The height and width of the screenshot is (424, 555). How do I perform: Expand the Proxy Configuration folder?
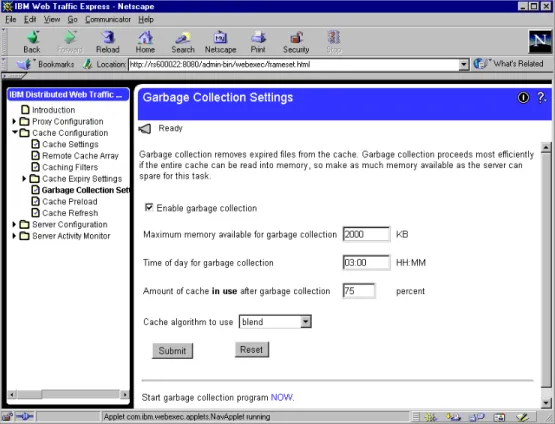pyautogui.click(x=14, y=121)
